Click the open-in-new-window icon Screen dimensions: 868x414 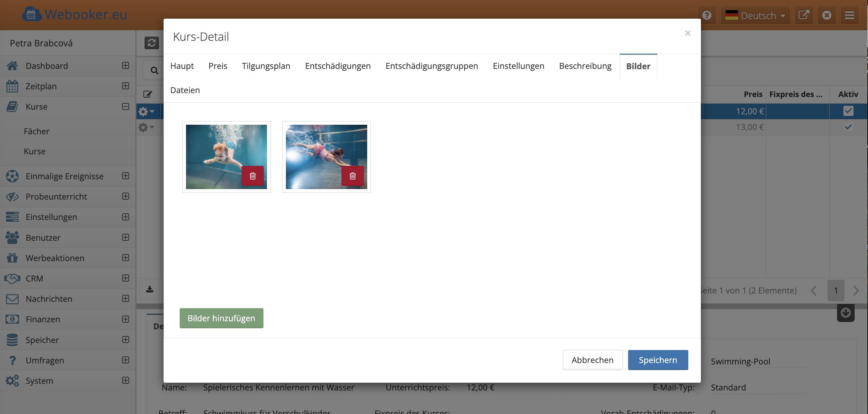point(804,15)
